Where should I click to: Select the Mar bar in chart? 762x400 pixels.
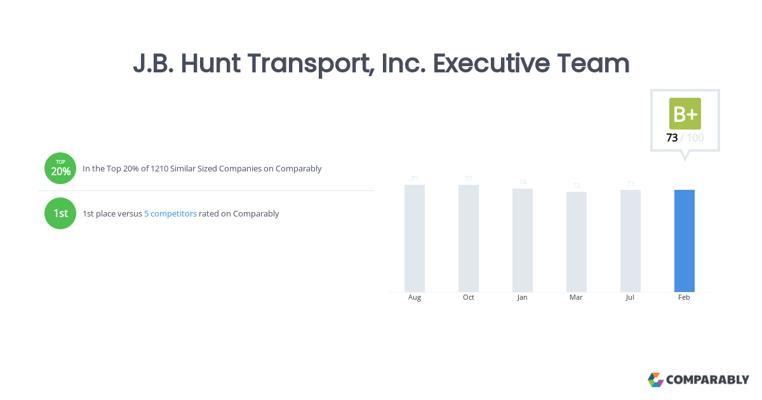click(x=576, y=241)
